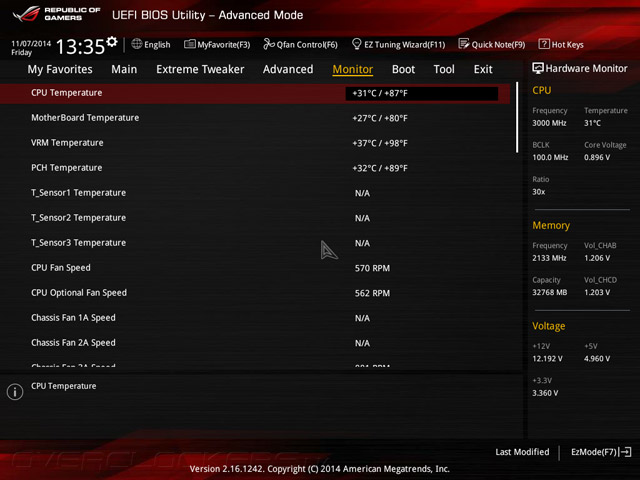
Task: Click +27°C / +80°F value
Action: point(380,118)
